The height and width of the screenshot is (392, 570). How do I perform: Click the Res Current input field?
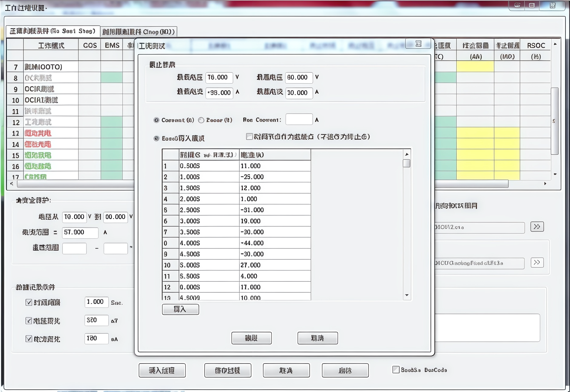[299, 119]
